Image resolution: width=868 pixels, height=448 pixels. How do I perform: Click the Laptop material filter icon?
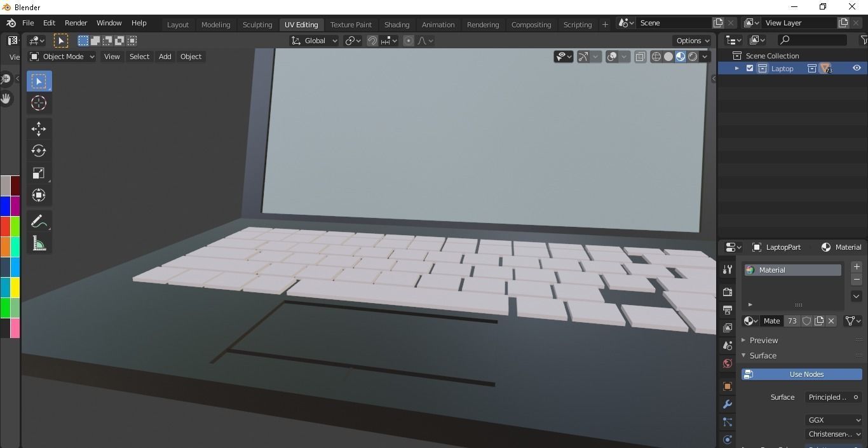(825, 69)
